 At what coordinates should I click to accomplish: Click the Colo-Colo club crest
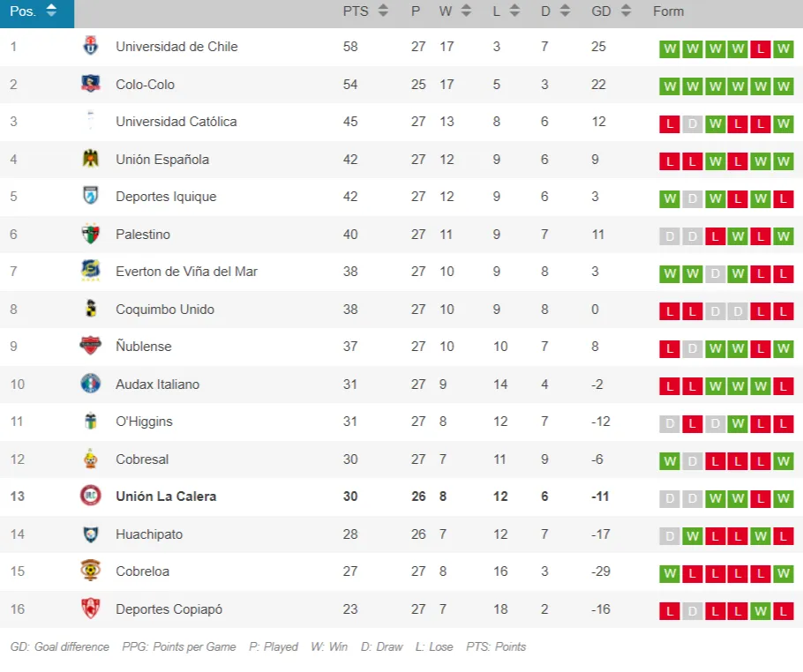tap(90, 85)
